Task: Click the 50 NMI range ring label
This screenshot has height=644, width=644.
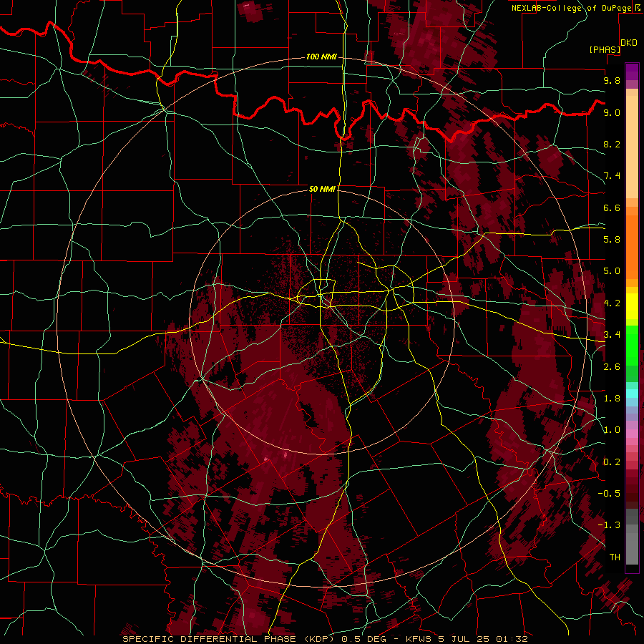Action: (x=322, y=189)
